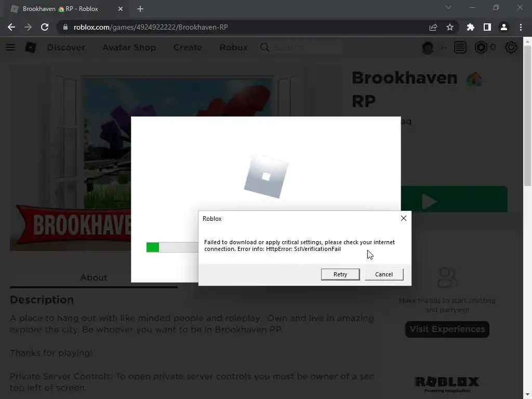
Task: Click Cancel in the error dialog
Action: [384, 274]
